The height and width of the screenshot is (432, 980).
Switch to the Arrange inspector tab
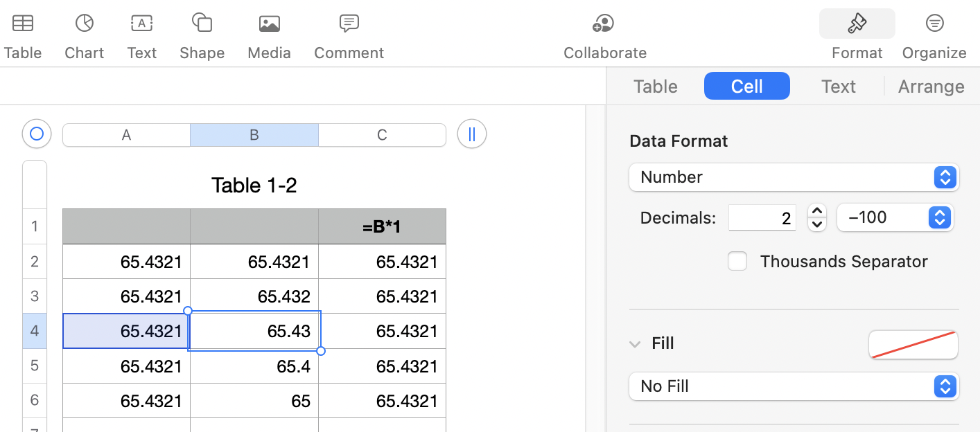pyautogui.click(x=931, y=87)
